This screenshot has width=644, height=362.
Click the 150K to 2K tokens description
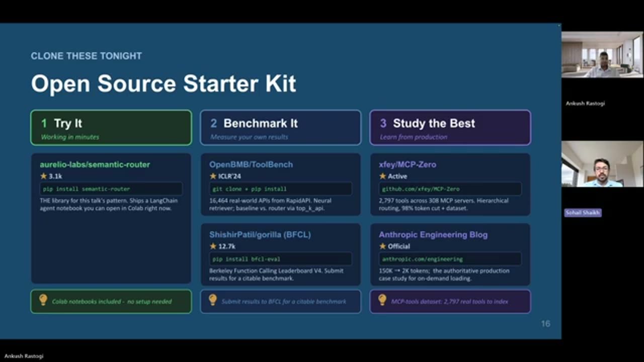pos(444,274)
